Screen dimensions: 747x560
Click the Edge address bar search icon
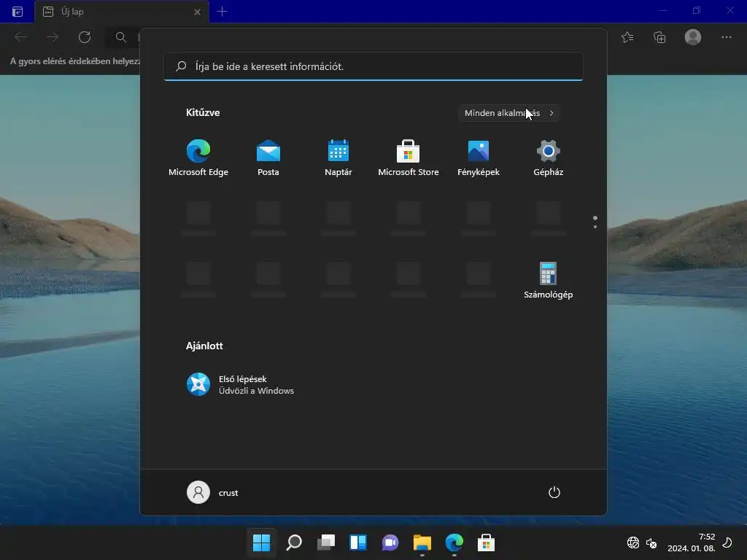[121, 37]
